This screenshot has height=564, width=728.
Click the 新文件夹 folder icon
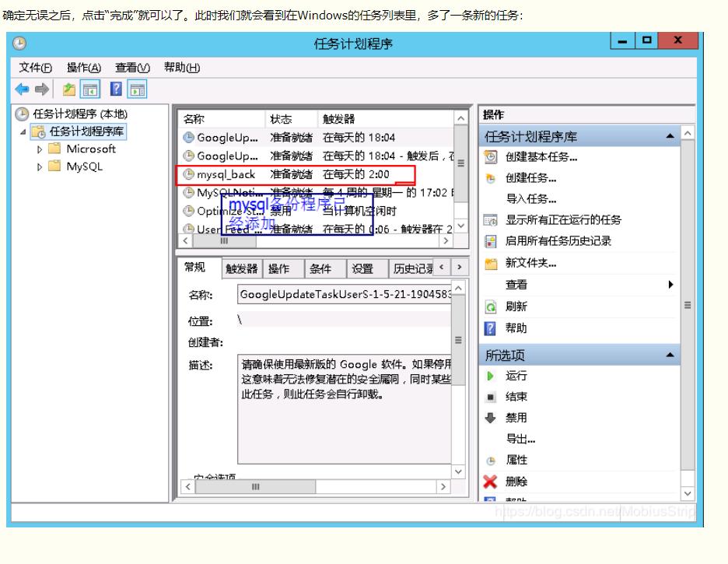(491, 263)
